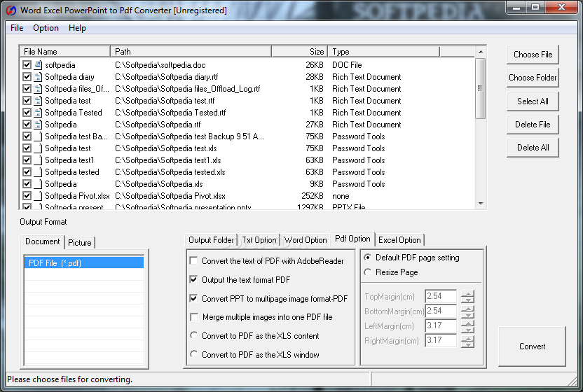Uncheck the softpedia.doc file checkbox
Screen dimensions: 583x392
[27, 65]
